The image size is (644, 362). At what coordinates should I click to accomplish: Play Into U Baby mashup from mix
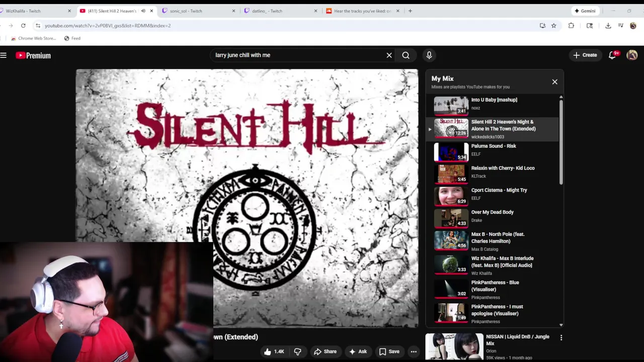click(x=493, y=106)
